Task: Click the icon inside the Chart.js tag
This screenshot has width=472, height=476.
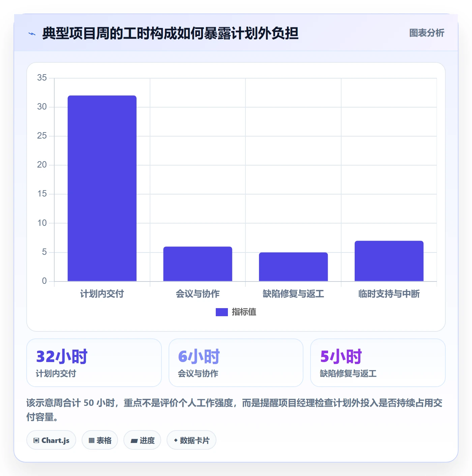Action: [36, 440]
